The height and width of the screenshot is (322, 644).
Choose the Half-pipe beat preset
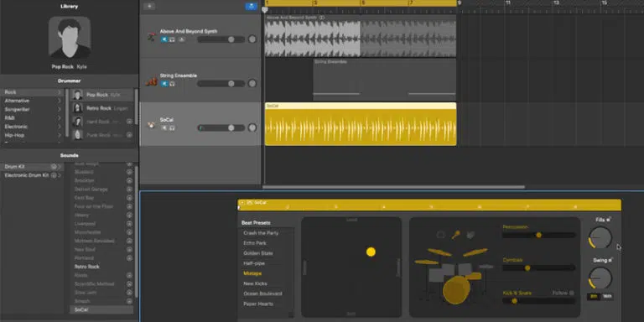tap(254, 263)
